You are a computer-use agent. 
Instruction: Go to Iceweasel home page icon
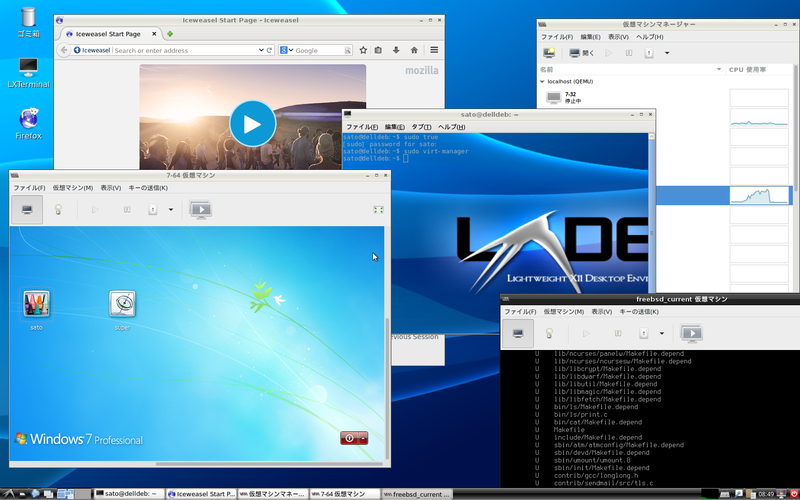[414, 50]
